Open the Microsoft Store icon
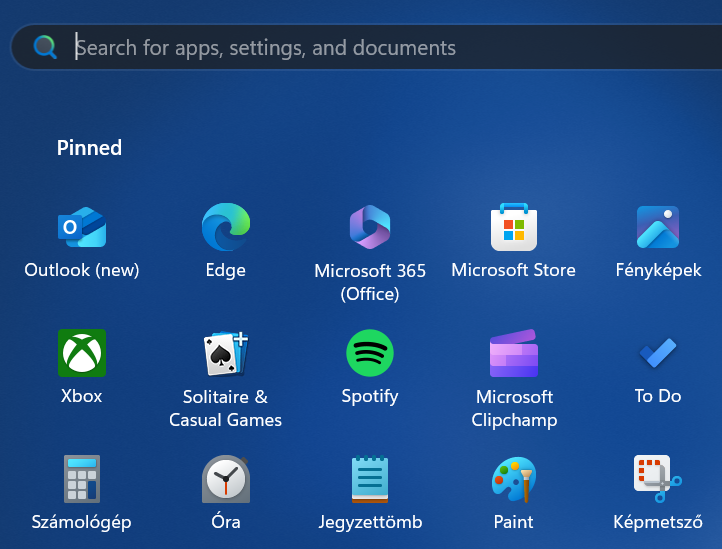722x549 pixels. pos(514,227)
